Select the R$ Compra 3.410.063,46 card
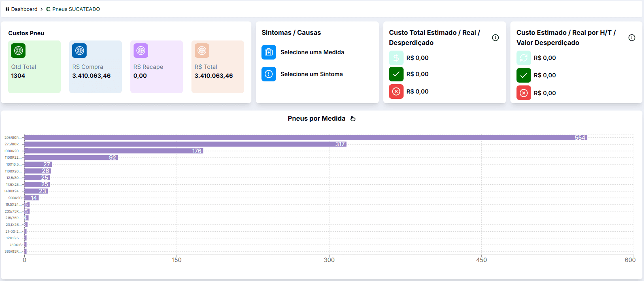This screenshot has width=644, height=281. point(96,67)
